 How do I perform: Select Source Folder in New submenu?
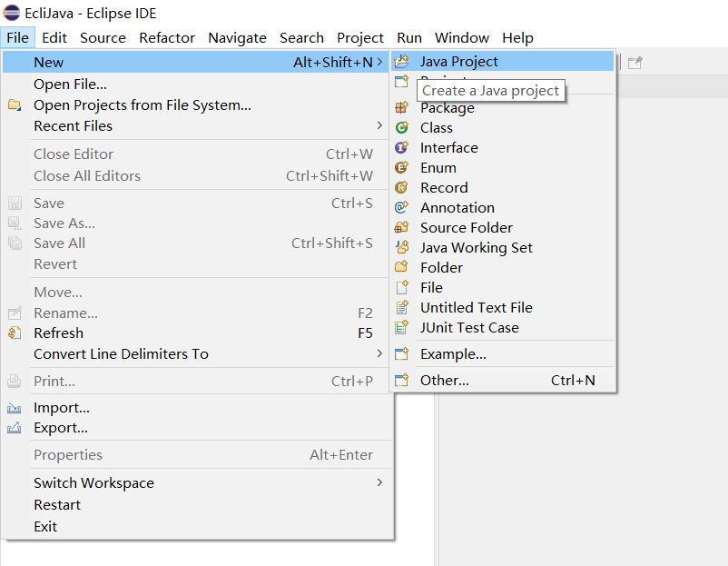502,227
